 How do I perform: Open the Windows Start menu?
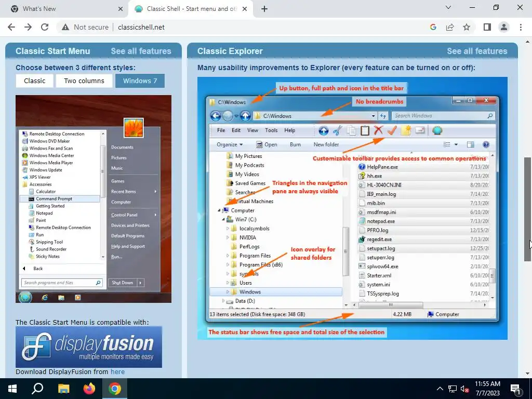12,389
